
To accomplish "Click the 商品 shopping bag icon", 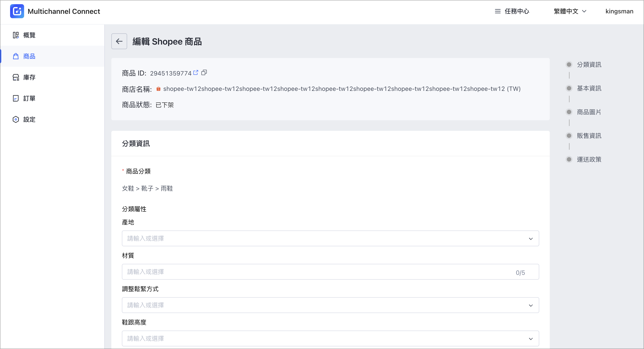I will point(16,56).
